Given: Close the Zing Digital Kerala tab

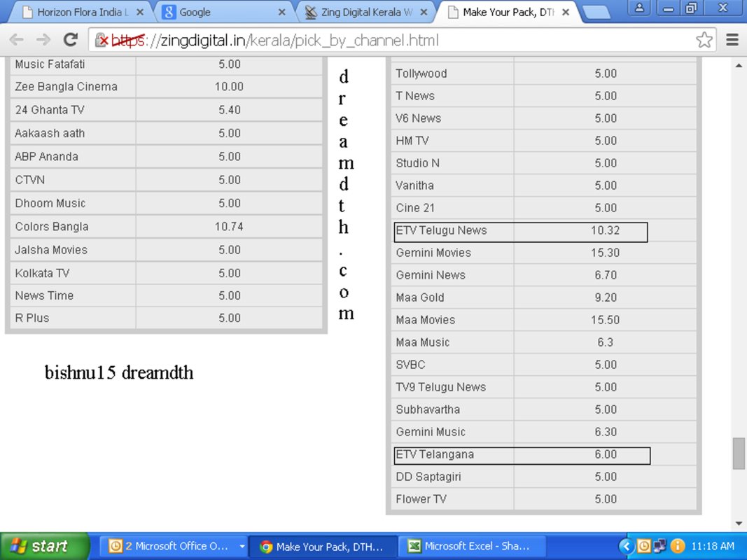Looking at the screenshot, I should click(x=424, y=13).
